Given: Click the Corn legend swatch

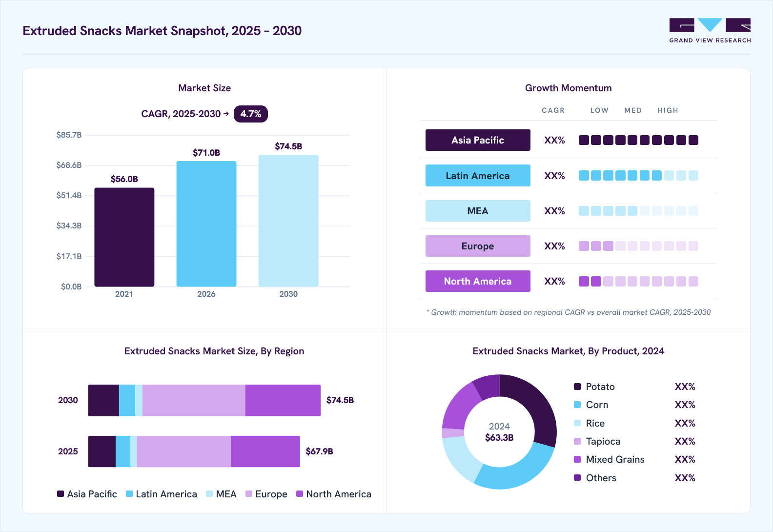Looking at the screenshot, I should point(577,405).
